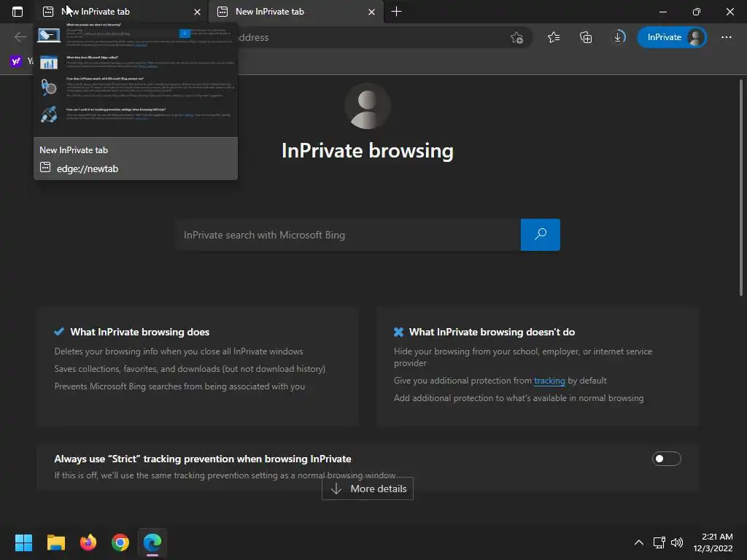The image size is (747, 560).
Task: Click What InPrivate browsing does heading
Action: point(139,332)
